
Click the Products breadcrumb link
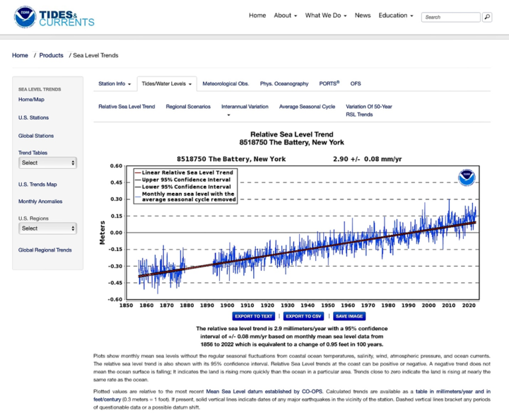coord(51,55)
